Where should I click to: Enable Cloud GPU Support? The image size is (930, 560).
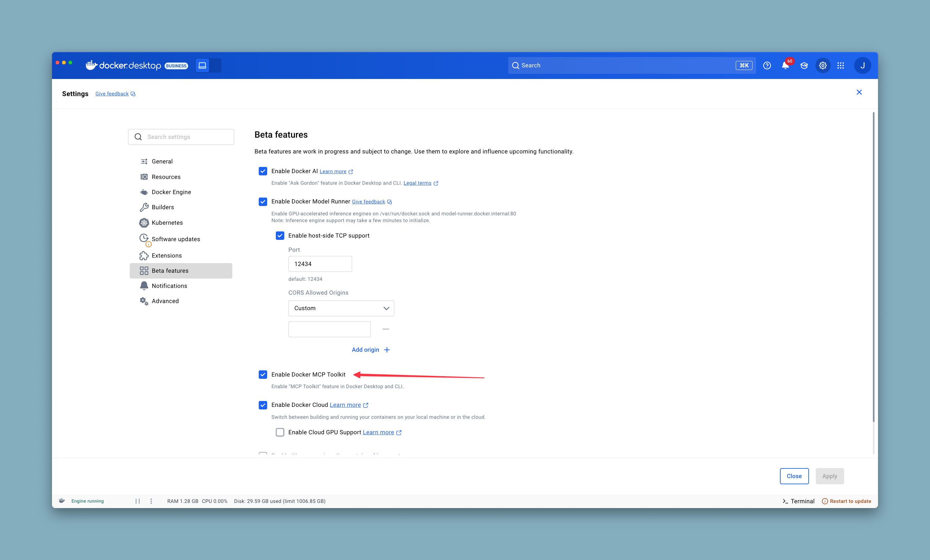[280, 432]
